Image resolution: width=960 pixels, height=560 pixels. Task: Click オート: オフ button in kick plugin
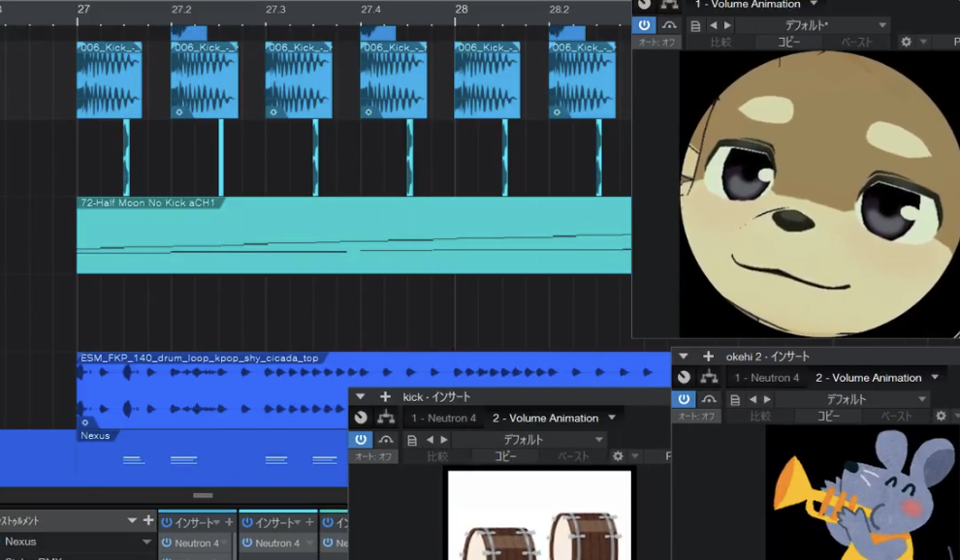(x=373, y=456)
